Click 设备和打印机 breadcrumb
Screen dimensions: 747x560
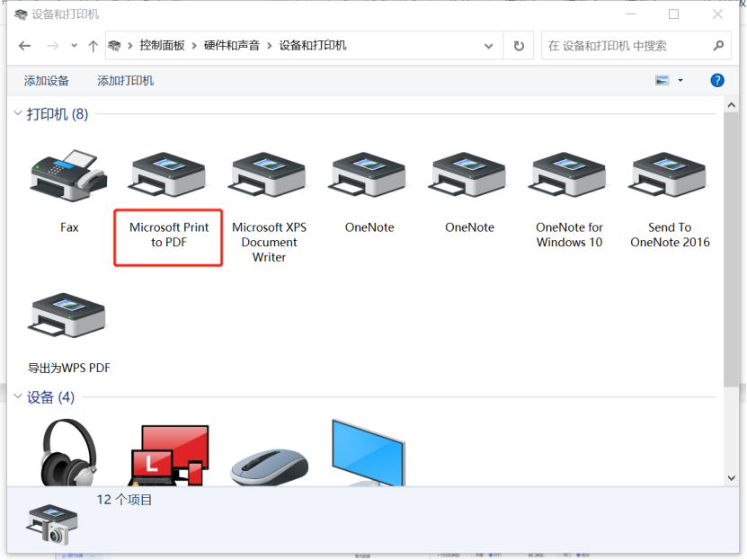(313, 46)
